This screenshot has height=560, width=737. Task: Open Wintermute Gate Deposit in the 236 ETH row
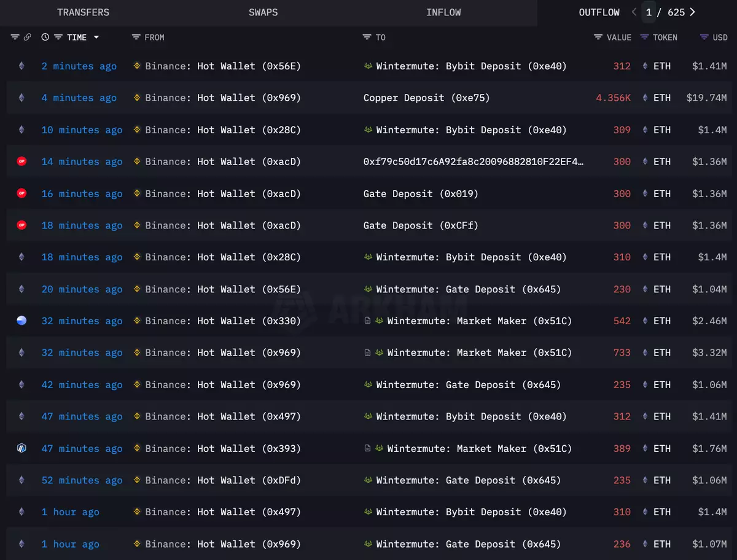click(x=469, y=545)
